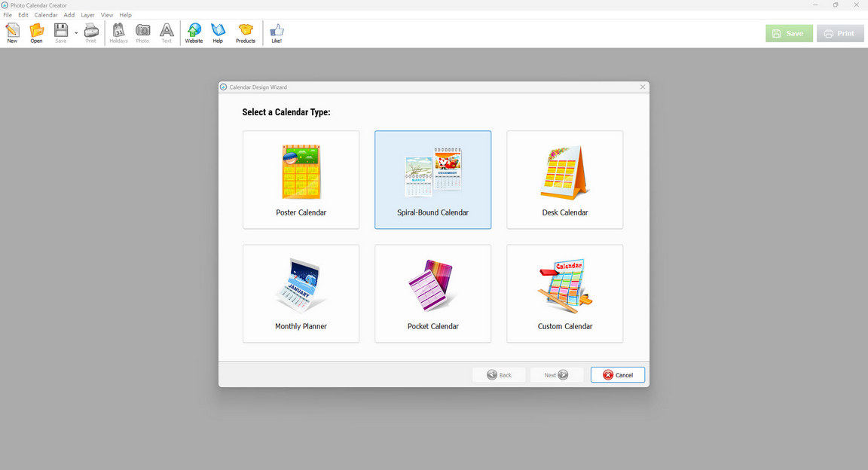
Task: Click the Photo Calendar Creator title bar app icon
Action: pos(5,5)
